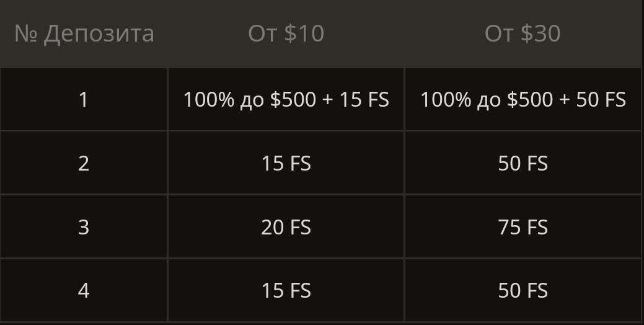Click deposit number 4 cell
Image resolution: width=644 pixels, height=325 pixels.
[84, 291]
